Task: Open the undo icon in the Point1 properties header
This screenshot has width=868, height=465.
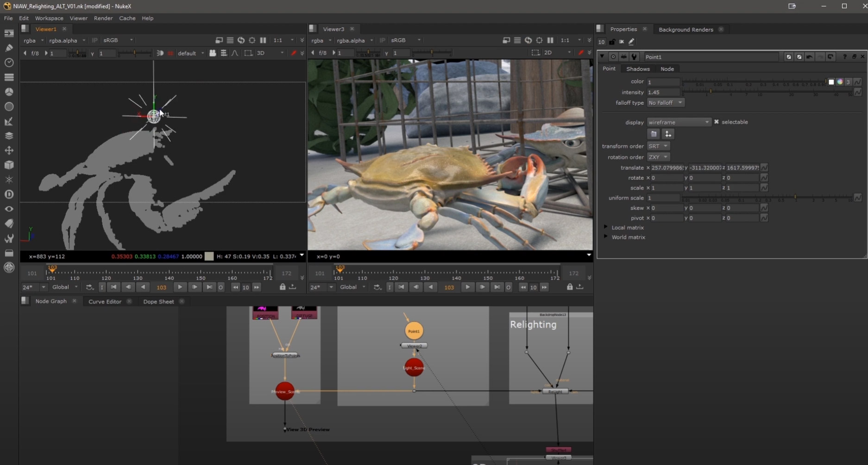Action: [810, 57]
